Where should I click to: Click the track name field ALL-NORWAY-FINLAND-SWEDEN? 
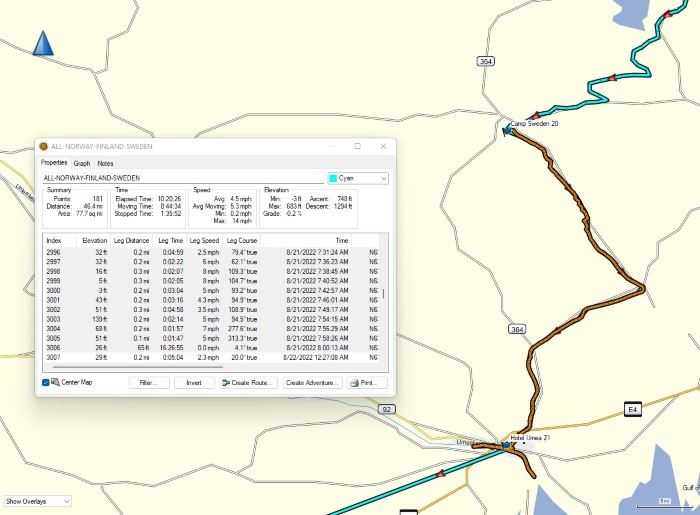click(183, 178)
